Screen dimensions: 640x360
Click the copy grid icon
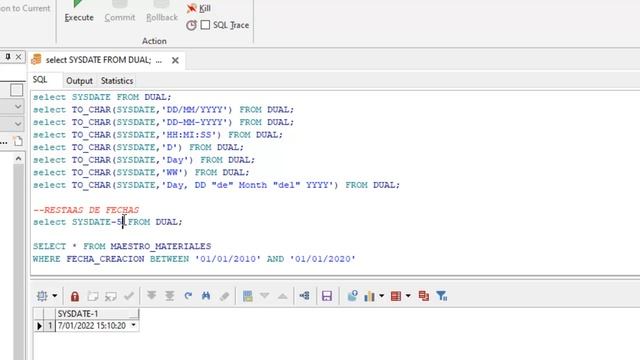point(424,296)
